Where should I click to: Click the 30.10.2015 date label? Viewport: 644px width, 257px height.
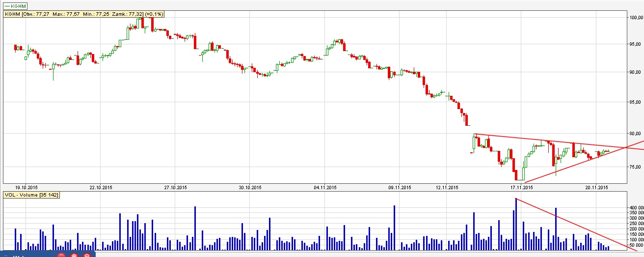(249, 187)
